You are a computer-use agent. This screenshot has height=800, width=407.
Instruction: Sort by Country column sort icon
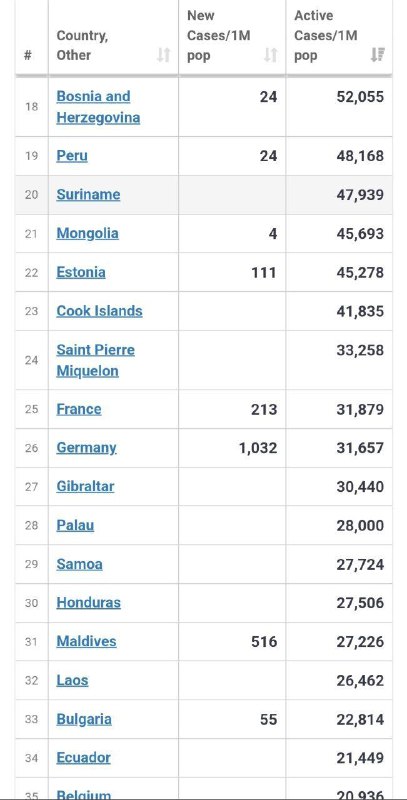163,55
